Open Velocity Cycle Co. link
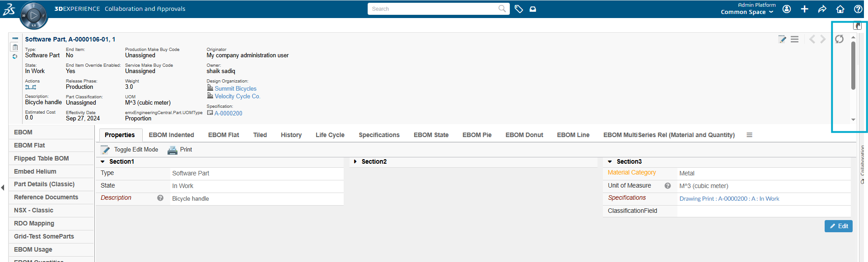868x262 pixels. 238,97
